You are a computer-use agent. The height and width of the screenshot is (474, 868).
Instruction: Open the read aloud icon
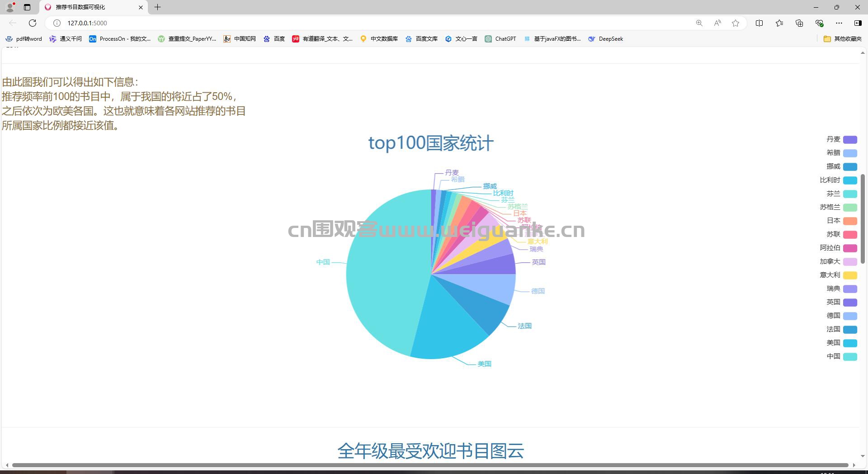click(717, 23)
